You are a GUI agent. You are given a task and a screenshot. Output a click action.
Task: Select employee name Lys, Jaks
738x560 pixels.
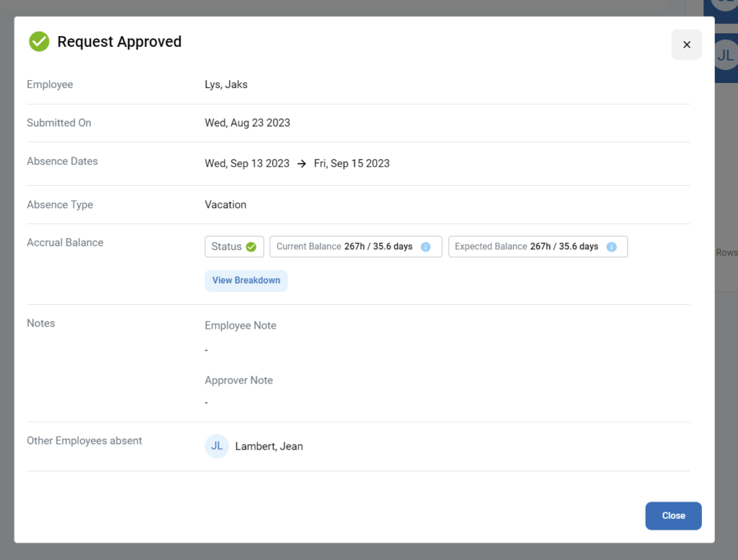pos(226,85)
